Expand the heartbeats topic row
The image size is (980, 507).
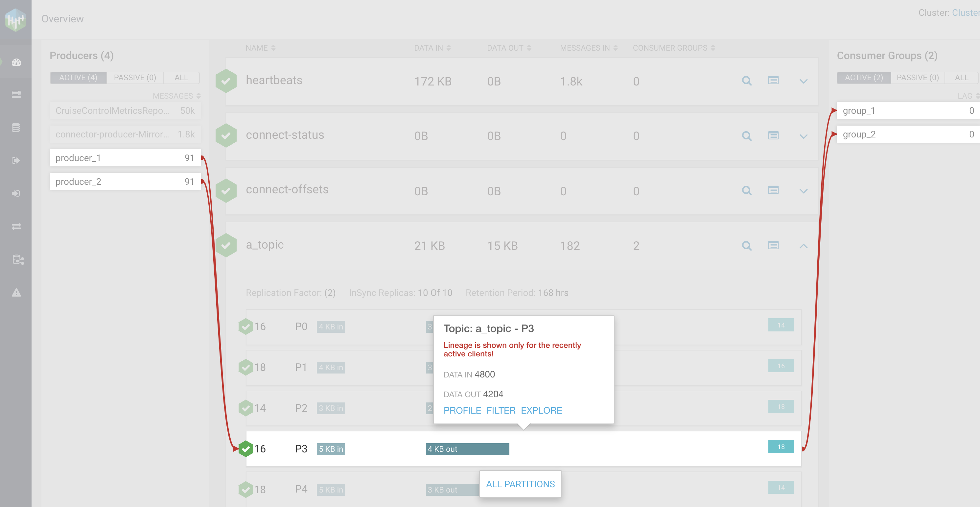pos(803,81)
